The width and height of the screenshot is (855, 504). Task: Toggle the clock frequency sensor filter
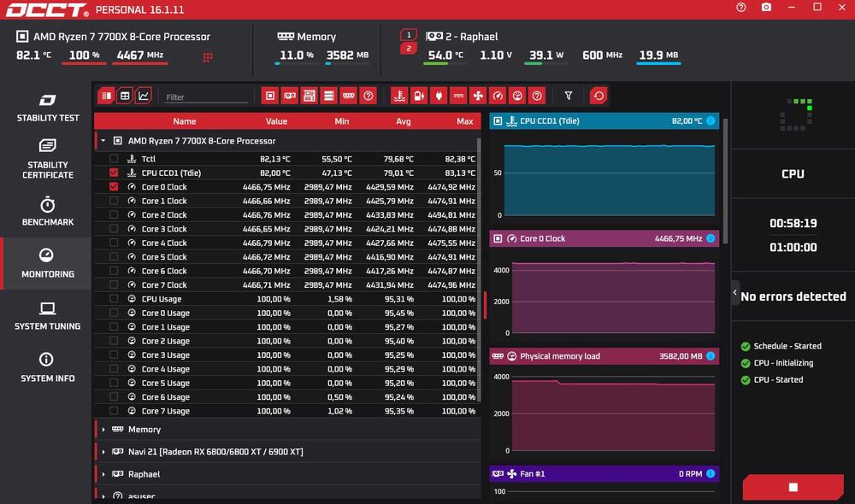[x=498, y=96]
